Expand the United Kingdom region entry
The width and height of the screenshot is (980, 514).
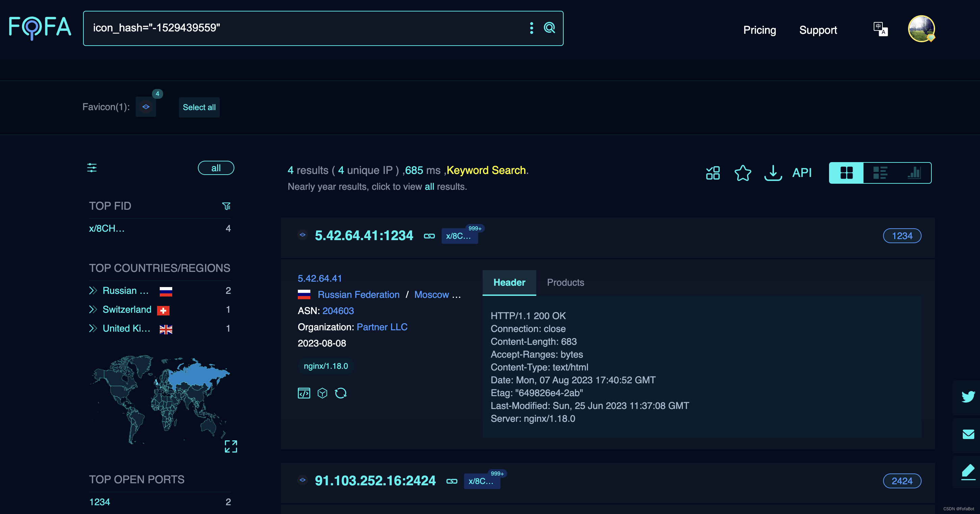tap(93, 328)
